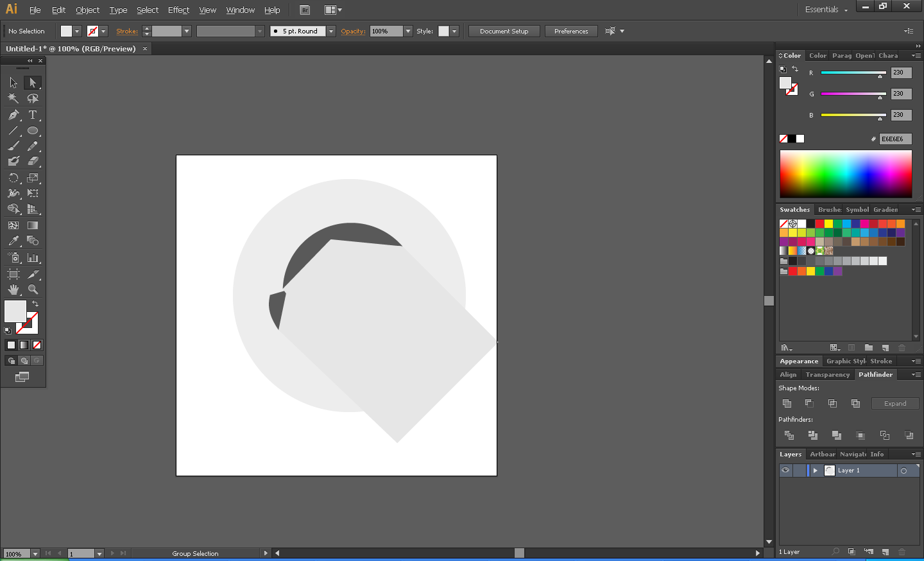Click Swap Fill and Stroke arrow
The height and width of the screenshot is (561, 924).
coord(35,304)
